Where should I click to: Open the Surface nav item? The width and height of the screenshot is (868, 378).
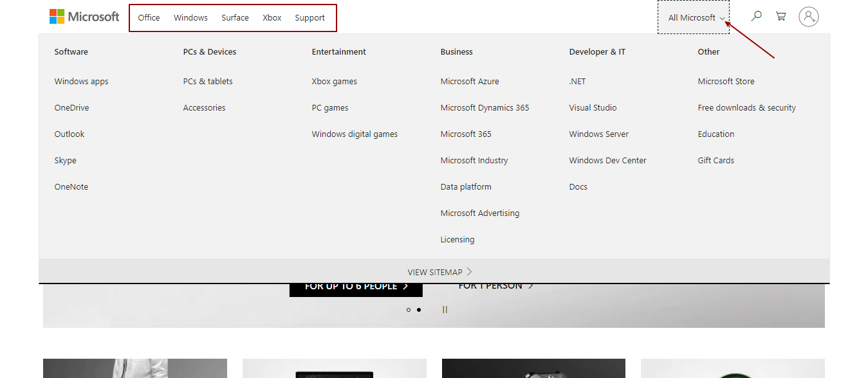(x=235, y=17)
